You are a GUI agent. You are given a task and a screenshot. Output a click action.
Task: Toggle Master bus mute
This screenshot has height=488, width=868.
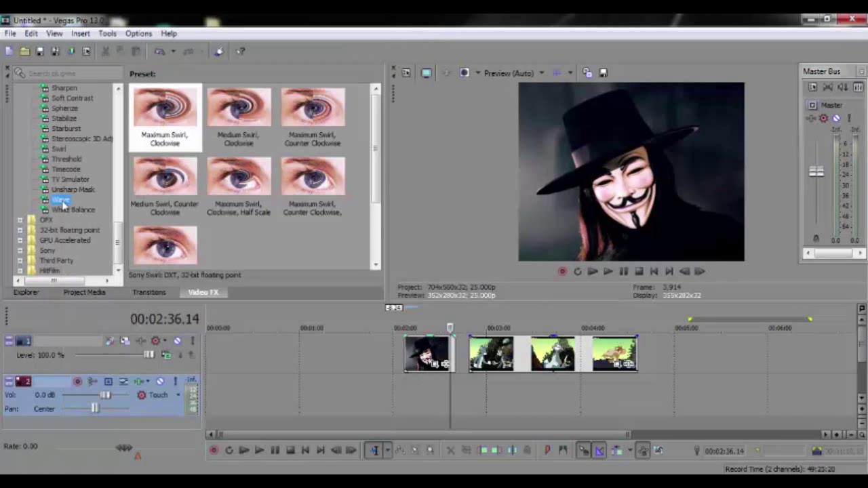coord(836,119)
